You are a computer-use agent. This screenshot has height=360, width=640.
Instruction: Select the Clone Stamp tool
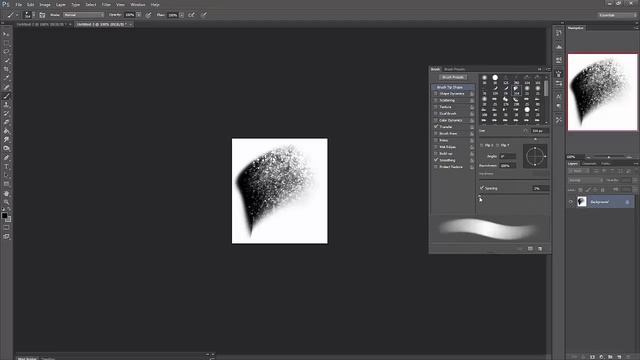click(x=6, y=105)
